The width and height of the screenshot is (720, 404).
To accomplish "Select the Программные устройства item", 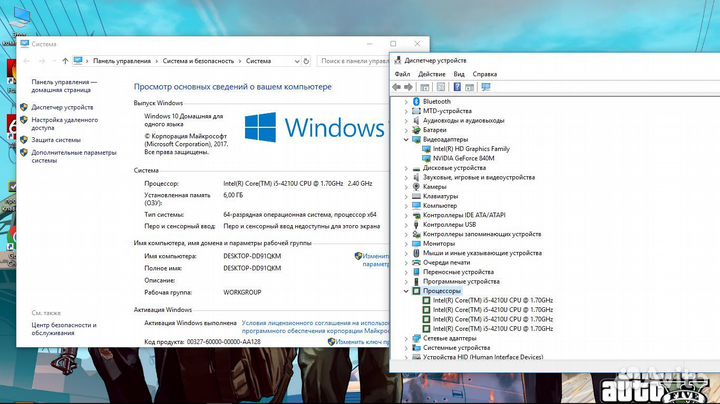I will 461,281.
